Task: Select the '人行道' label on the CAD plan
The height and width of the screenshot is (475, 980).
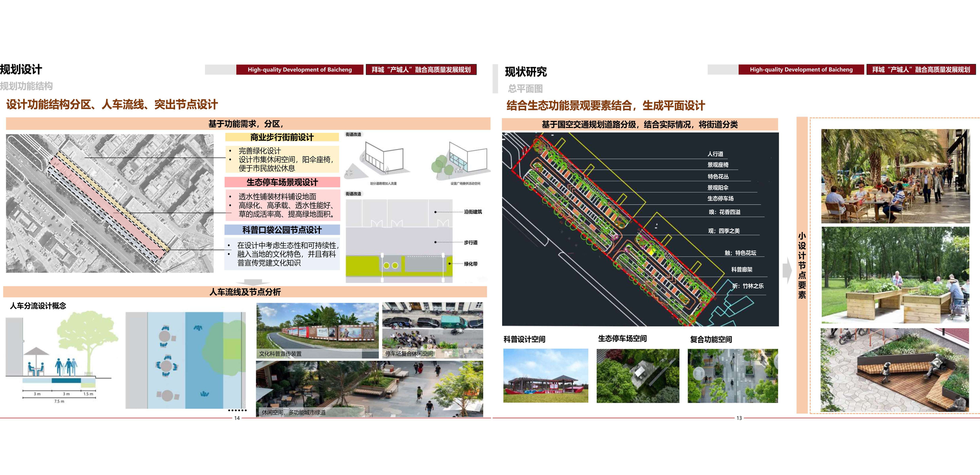Action: 715,154
